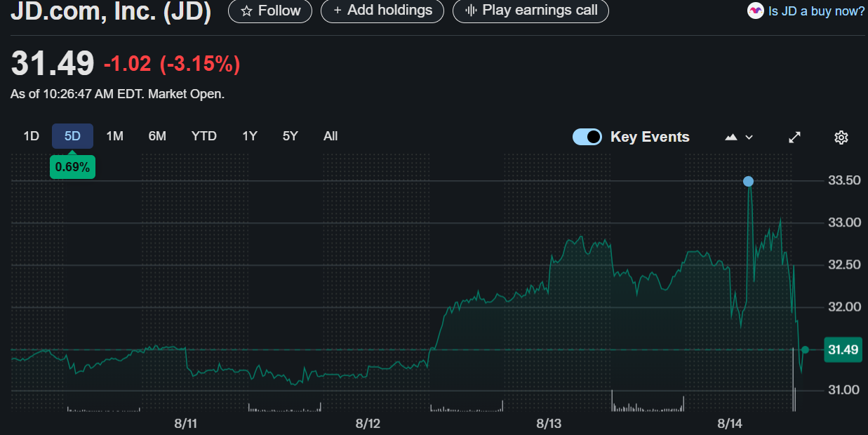The height and width of the screenshot is (435, 868).
Task: Switch chart to 6M range
Action: click(157, 136)
